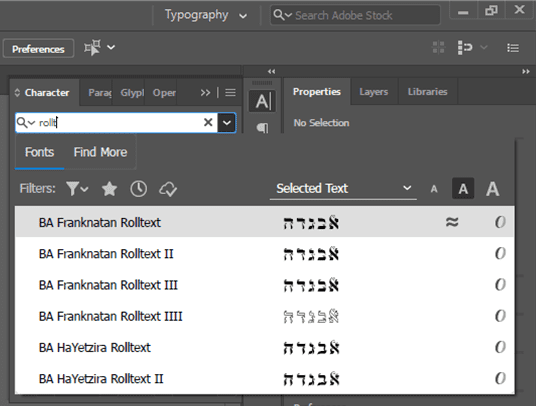
Task: Select the Find More tab
Action: (x=100, y=152)
